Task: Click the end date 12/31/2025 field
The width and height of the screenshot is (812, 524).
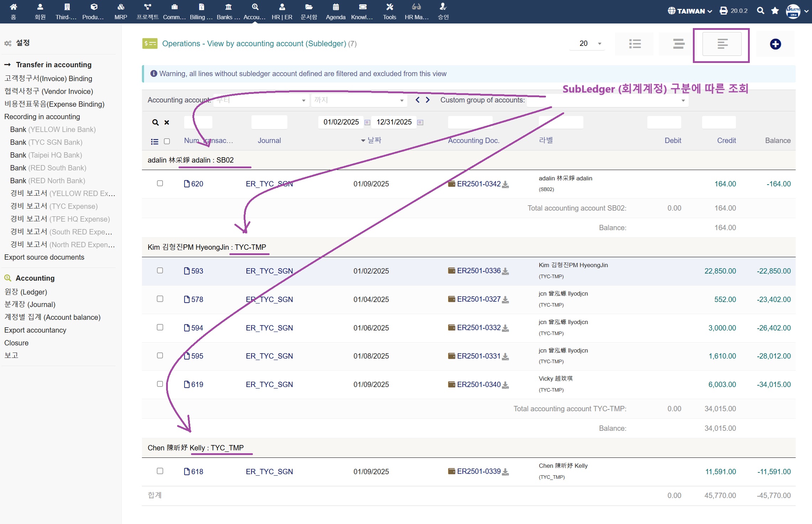Action: (394, 122)
